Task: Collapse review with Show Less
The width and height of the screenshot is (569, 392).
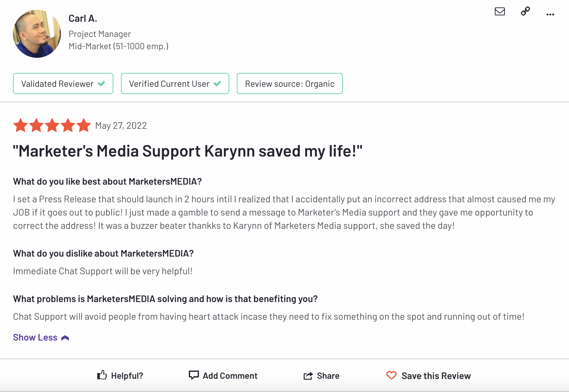Action: [35, 337]
